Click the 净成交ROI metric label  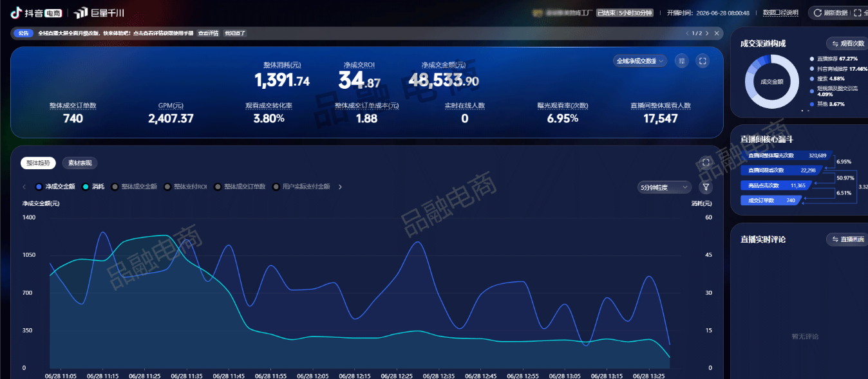coord(359,65)
